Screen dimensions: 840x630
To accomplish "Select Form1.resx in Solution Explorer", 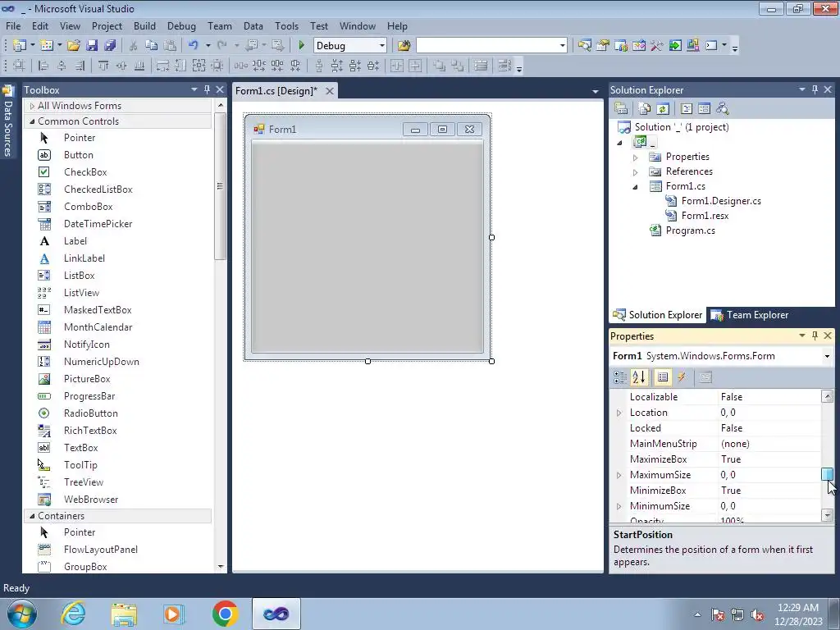I will pos(705,216).
